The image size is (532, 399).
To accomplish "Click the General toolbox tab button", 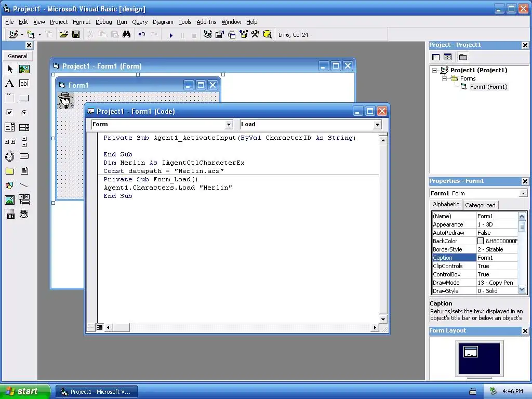I will [x=18, y=56].
